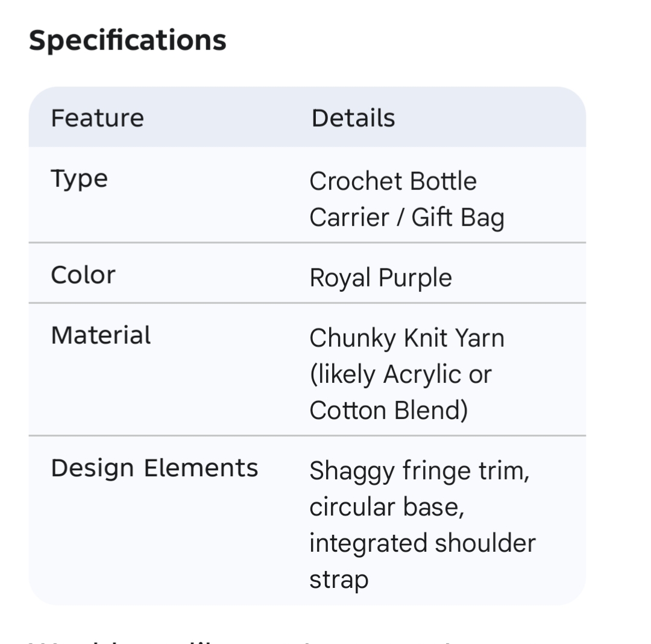Click the likely Acrylic or text
The height and width of the screenshot is (644, 651).
pyautogui.click(x=400, y=374)
